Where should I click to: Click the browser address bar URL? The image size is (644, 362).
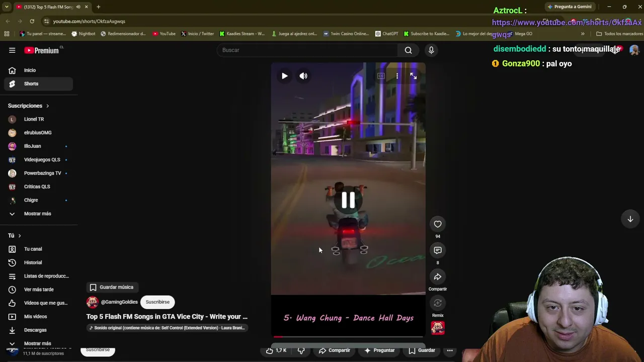point(89,21)
